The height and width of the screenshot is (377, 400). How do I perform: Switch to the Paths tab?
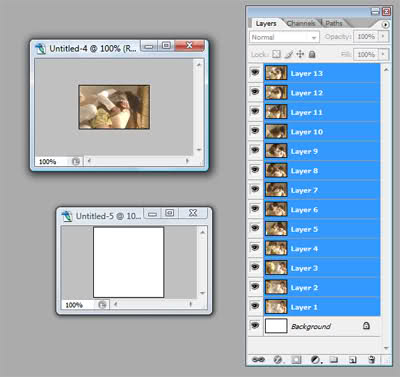pos(334,23)
